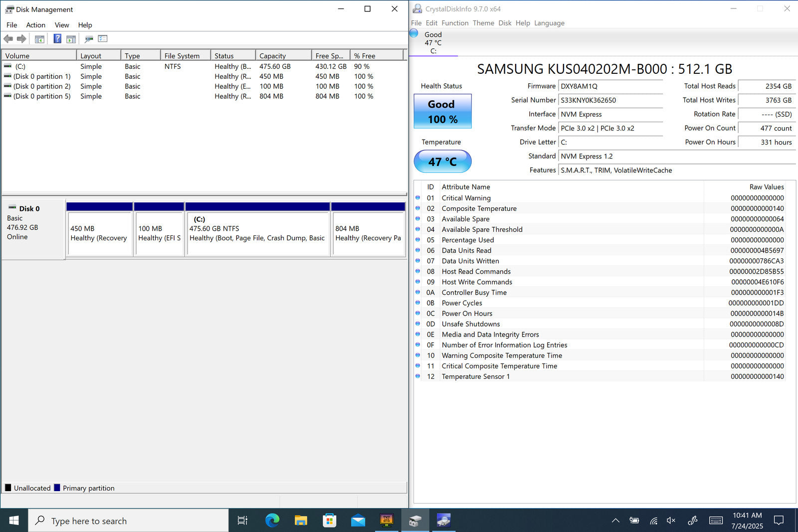This screenshot has height=532, width=798.
Task: Select the (C:) row in the volume list
Action: click(x=203, y=66)
